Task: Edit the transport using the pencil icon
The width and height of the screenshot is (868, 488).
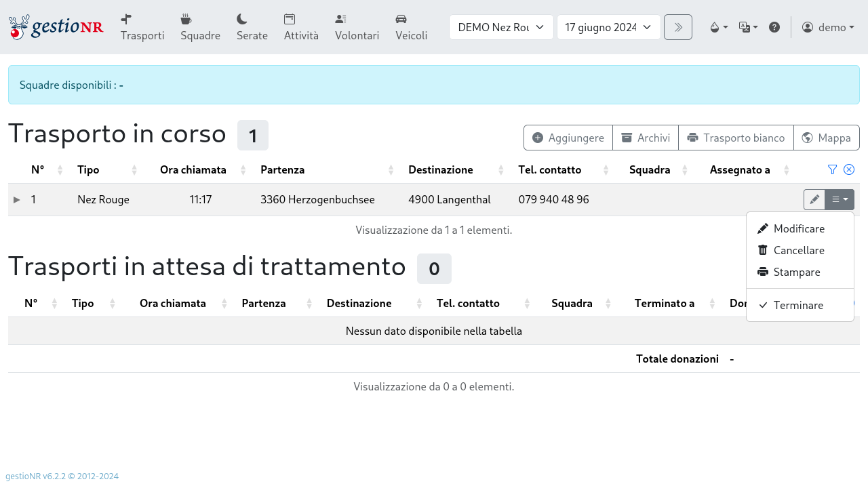Action: click(x=814, y=199)
